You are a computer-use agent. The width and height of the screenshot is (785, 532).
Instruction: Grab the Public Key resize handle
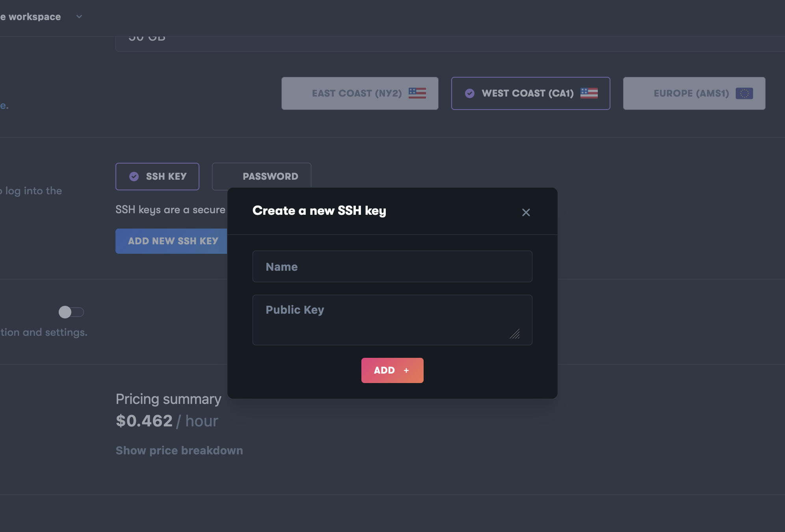[x=515, y=334]
